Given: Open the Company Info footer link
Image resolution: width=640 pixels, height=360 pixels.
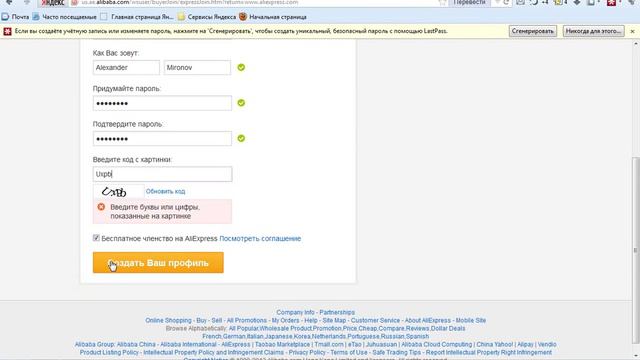Looking at the screenshot, I should tap(295, 313).
